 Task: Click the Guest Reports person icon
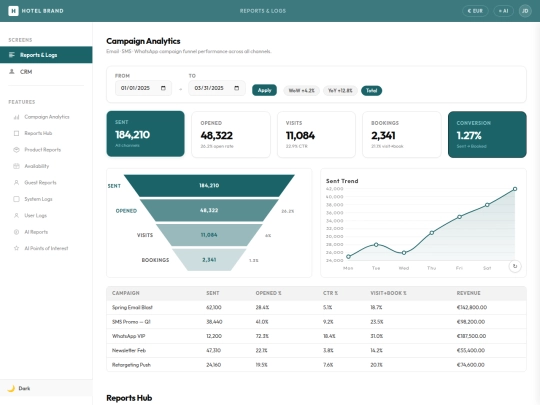click(16, 183)
